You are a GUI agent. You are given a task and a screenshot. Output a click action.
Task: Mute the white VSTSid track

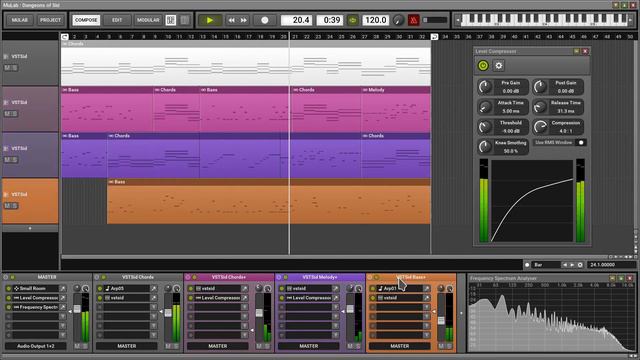(8, 68)
